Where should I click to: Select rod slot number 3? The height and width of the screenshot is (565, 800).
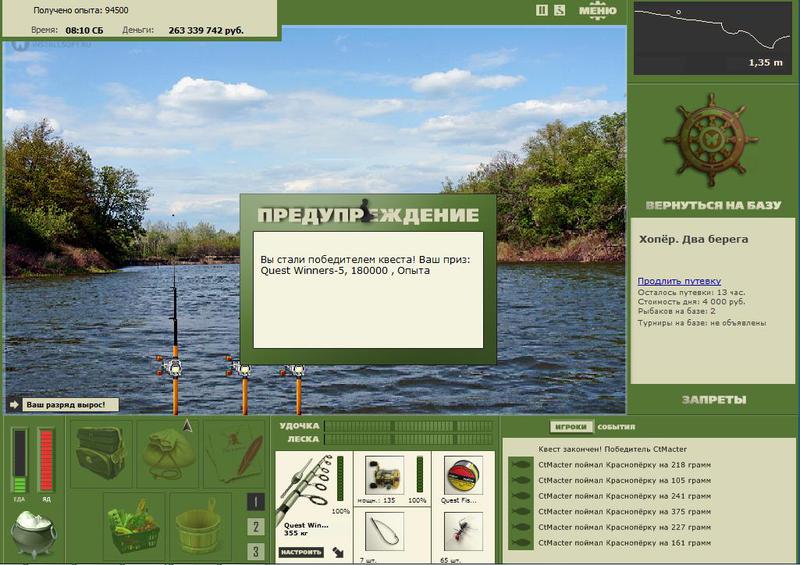point(256,551)
